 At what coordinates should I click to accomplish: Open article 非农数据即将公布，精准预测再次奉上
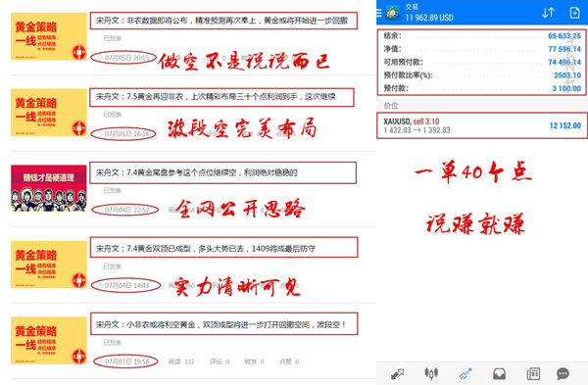pos(223,21)
